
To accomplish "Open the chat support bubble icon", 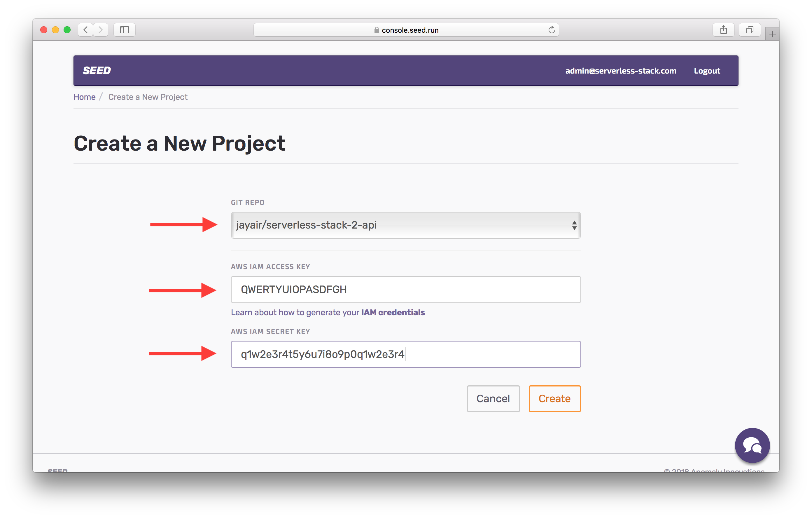I will (x=752, y=445).
